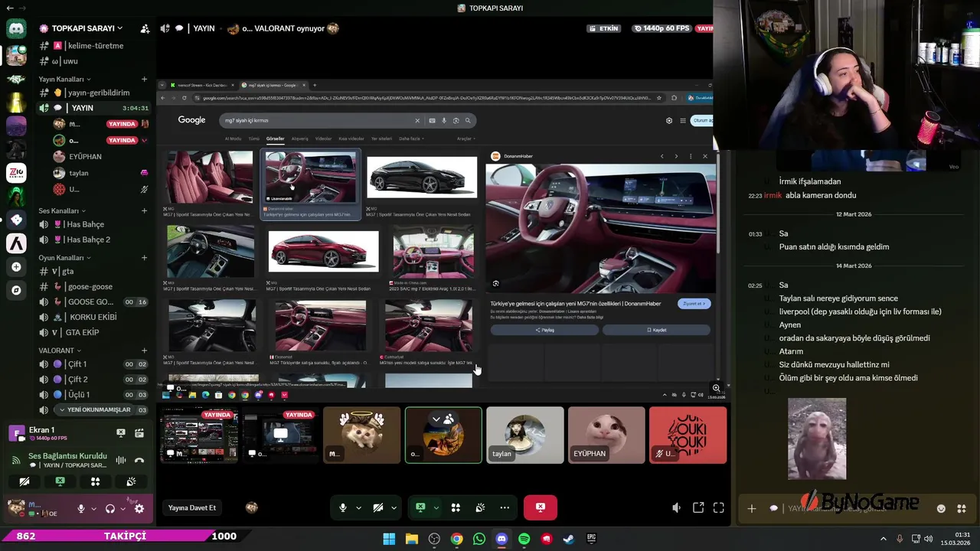Jump to YENİ OKUNMAMIŞLAR unread indicator
This screenshot has height=551, width=980.
[x=93, y=409]
